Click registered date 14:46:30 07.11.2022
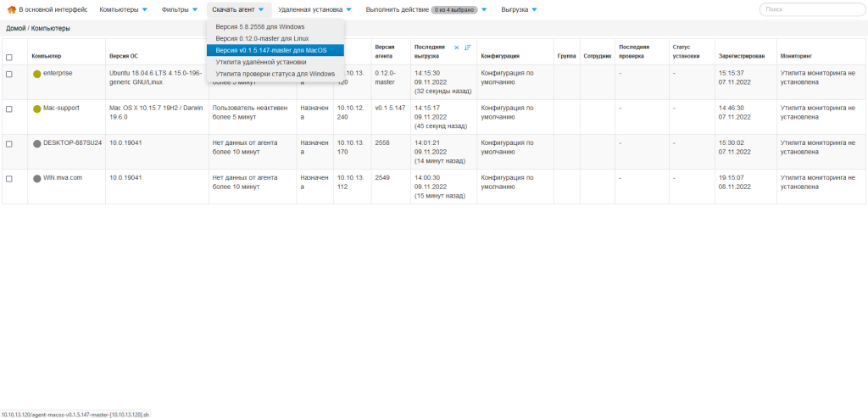 coord(735,113)
